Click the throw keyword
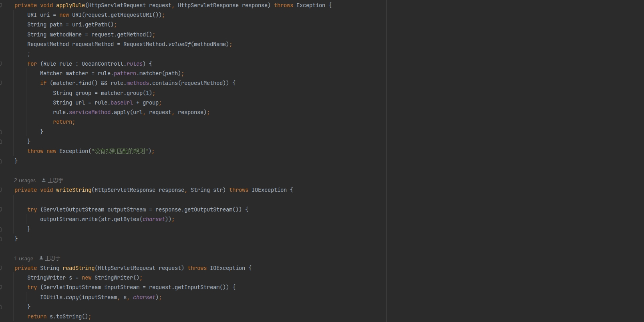 click(35, 151)
